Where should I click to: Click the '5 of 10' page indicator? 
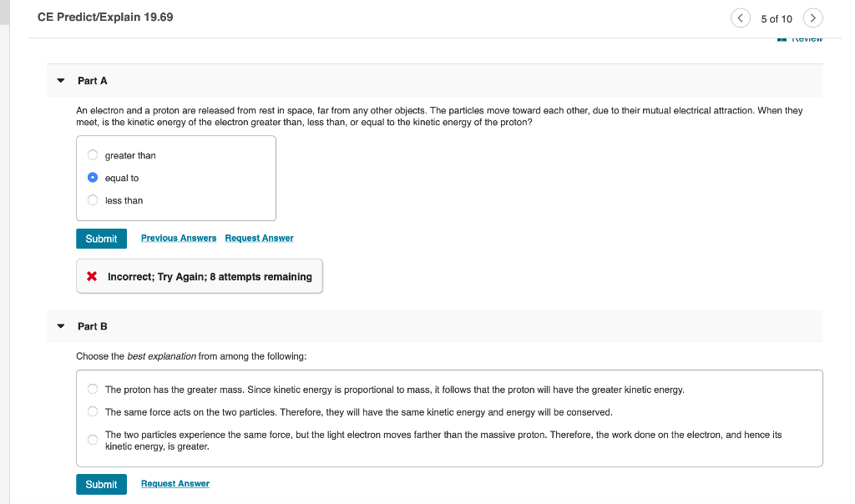pos(777,19)
